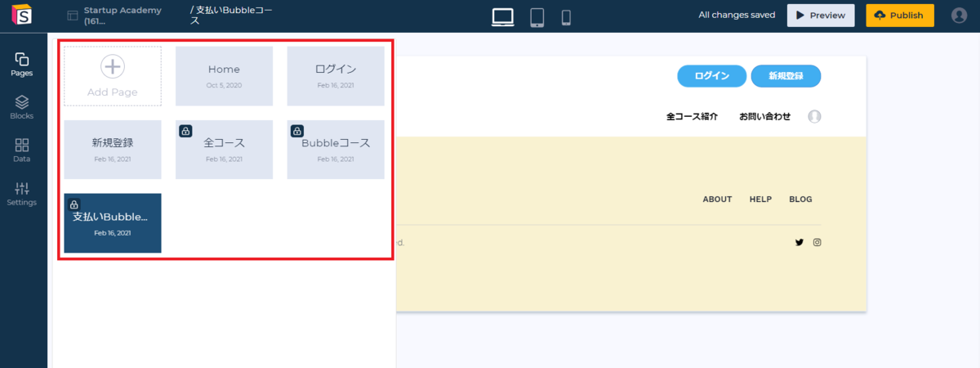980x368 pixels.
Task: Select the 新規登録 page tile
Action: click(113, 150)
